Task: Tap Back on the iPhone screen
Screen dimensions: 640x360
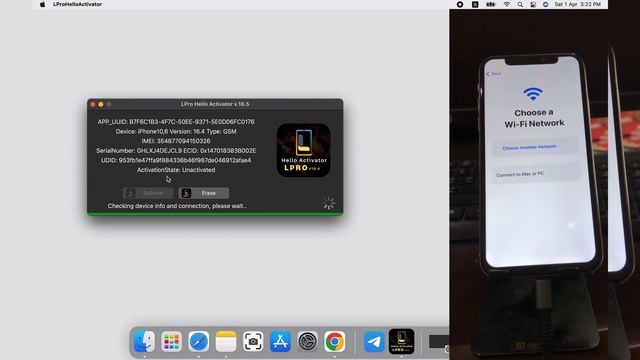Action: click(493, 73)
